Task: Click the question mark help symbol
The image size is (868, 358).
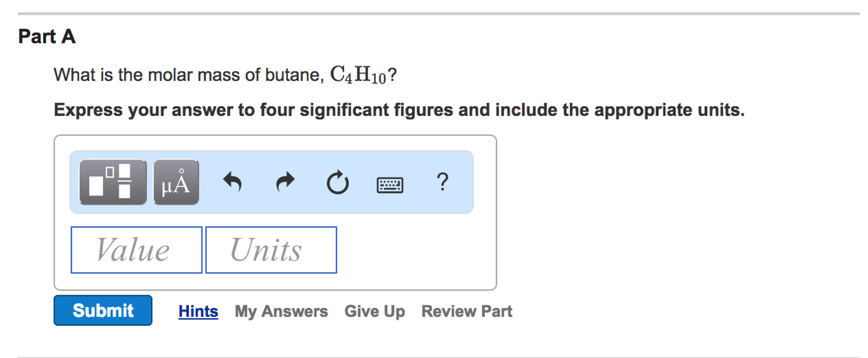Action: pos(442,182)
